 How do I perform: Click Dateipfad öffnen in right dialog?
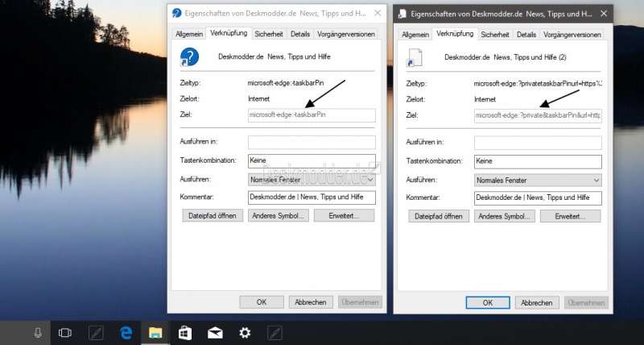(439, 216)
